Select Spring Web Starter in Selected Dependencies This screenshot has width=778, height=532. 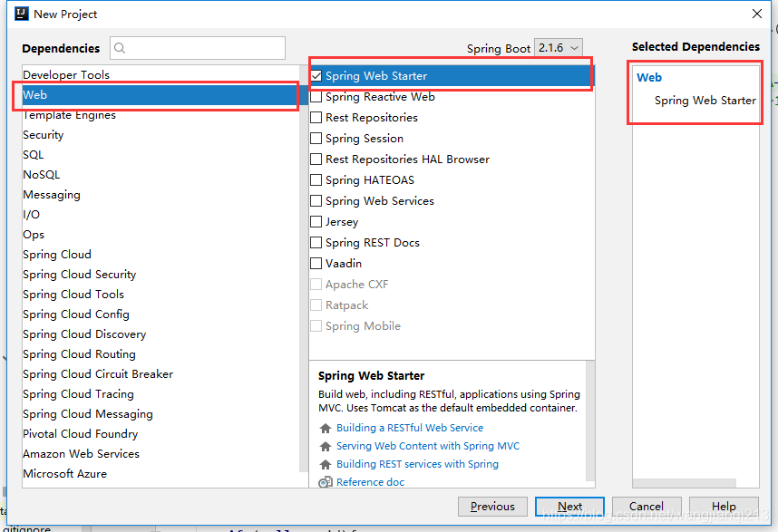(705, 101)
